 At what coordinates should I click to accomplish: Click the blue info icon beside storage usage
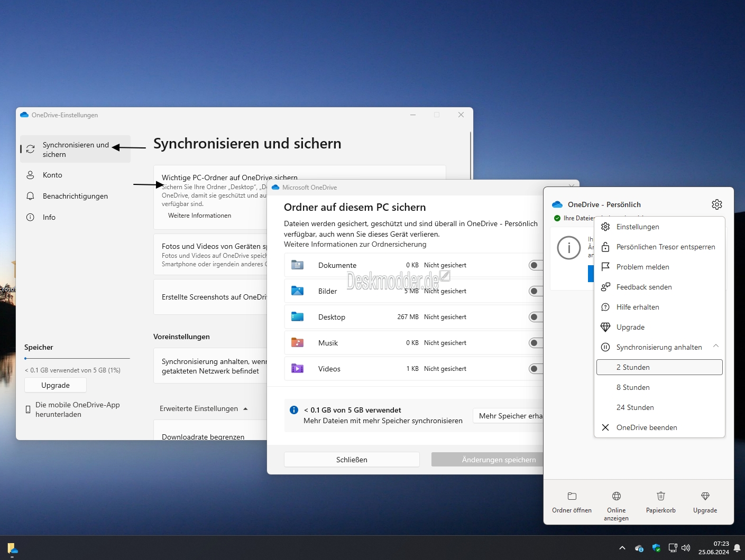[x=294, y=410]
